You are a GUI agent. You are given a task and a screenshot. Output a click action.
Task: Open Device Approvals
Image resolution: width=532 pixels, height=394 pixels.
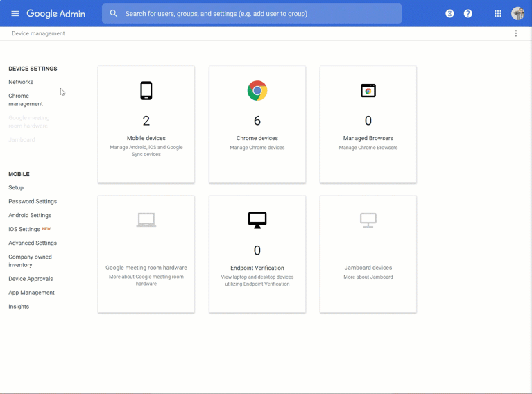(x=31, y=279)
